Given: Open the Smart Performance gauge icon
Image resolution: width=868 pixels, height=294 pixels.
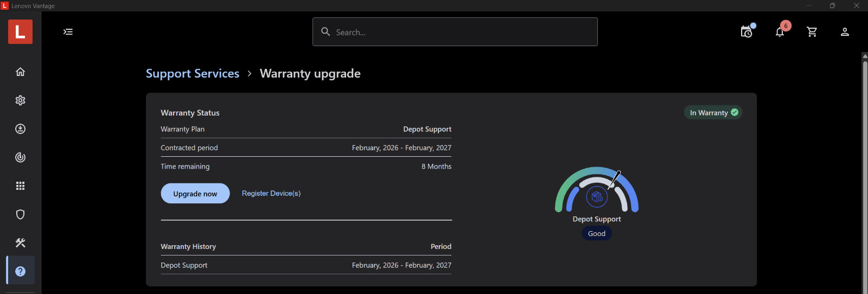Looking at the screenshot, I should [20, 157].
